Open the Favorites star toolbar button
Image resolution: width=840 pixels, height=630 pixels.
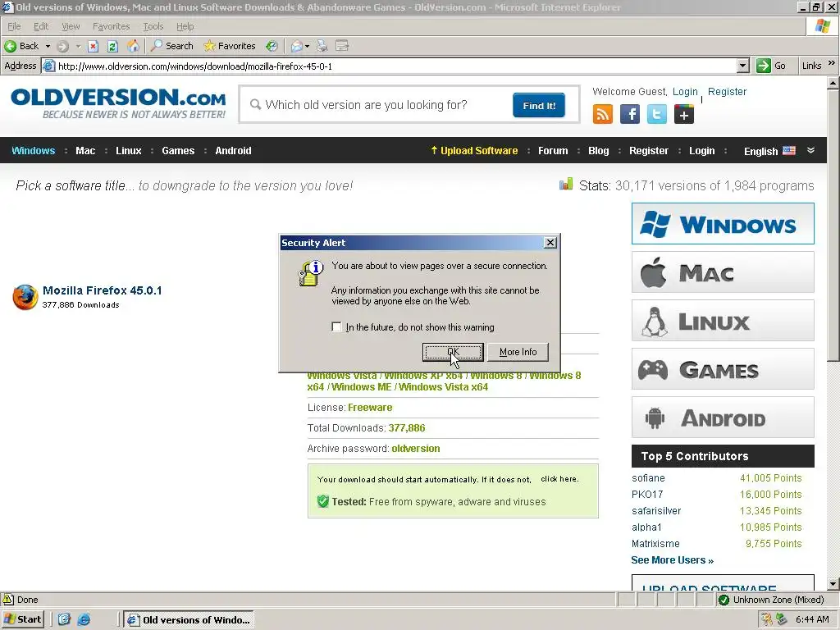230,46
